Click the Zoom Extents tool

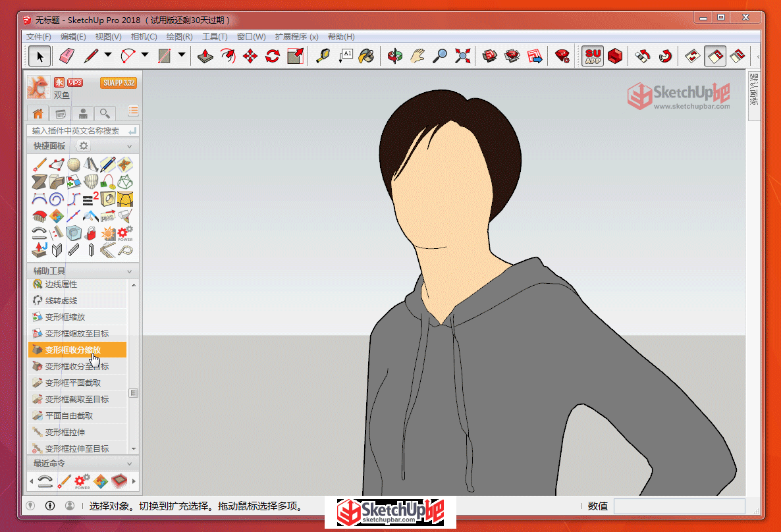pos(462,56)
